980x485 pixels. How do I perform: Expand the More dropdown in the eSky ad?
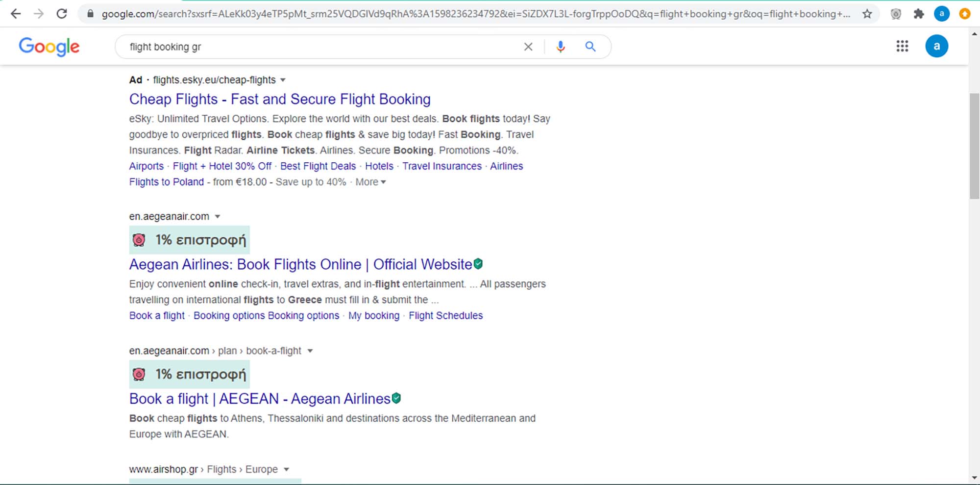point(370,182)
